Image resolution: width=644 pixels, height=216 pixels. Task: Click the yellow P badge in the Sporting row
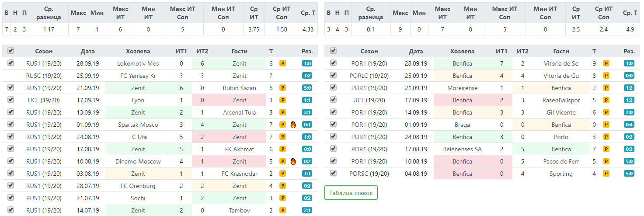point(606,174)
